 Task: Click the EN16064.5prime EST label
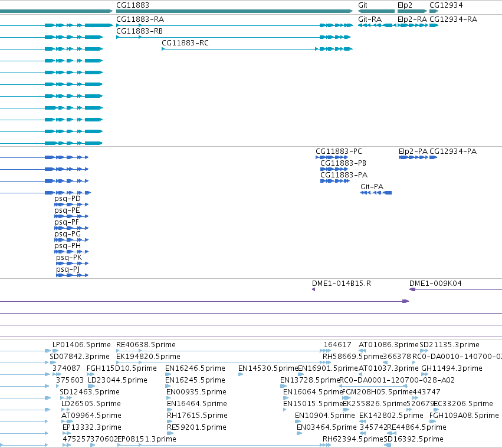(x=313, y=393)
